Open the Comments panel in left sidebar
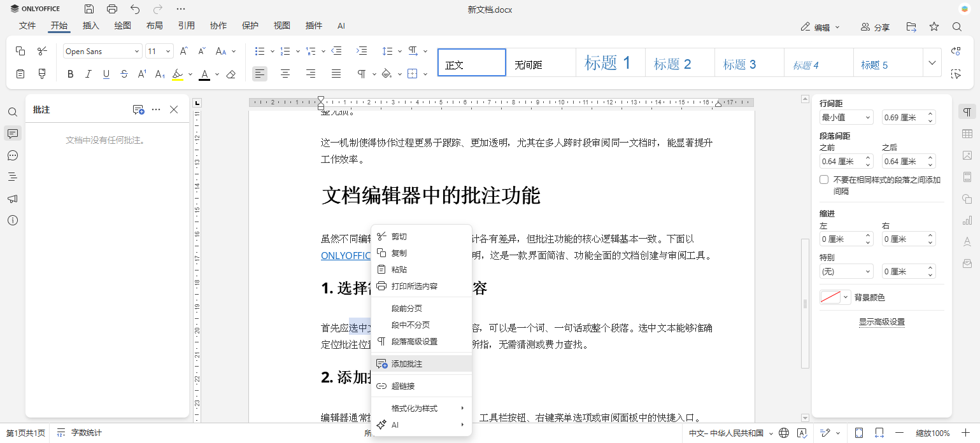This screenshot has width=980, height=443. tap(13, 133)
